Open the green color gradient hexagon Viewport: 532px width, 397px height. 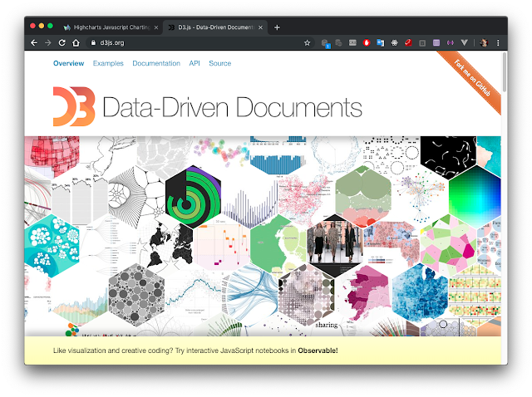pyautogui.click(x=475, y=197)
